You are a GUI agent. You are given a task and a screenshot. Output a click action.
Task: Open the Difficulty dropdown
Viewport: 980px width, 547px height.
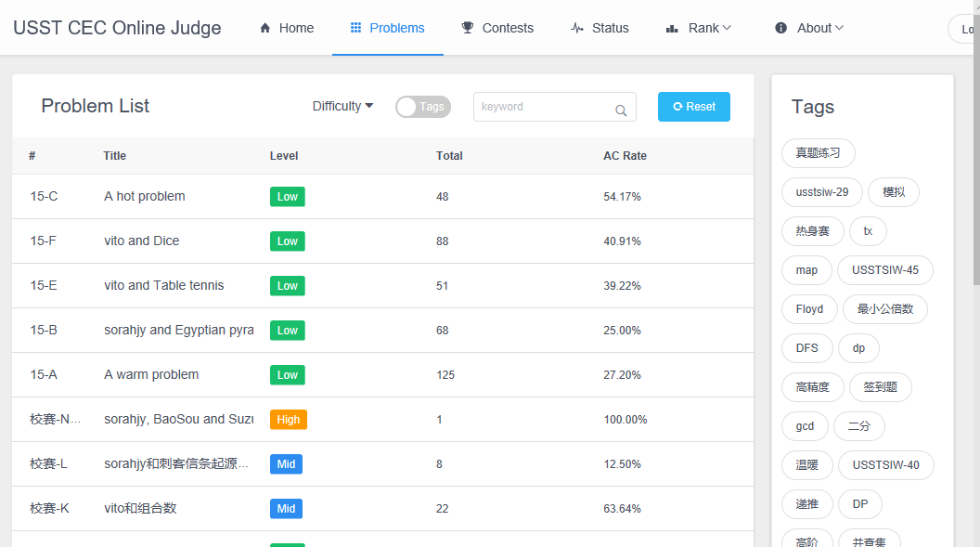pyautogui.click(x=342, y=107)
